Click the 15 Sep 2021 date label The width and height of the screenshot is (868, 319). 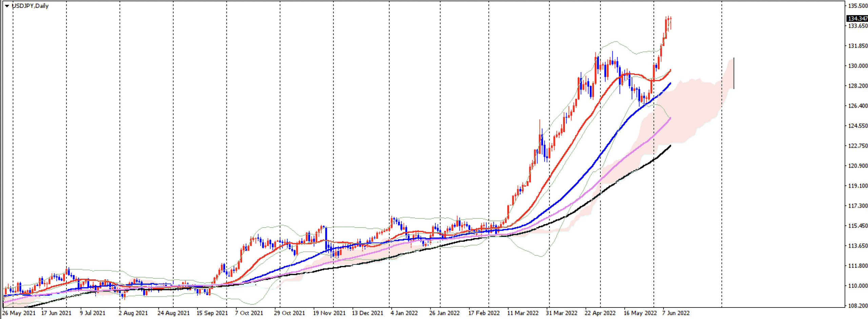[212, 313]
